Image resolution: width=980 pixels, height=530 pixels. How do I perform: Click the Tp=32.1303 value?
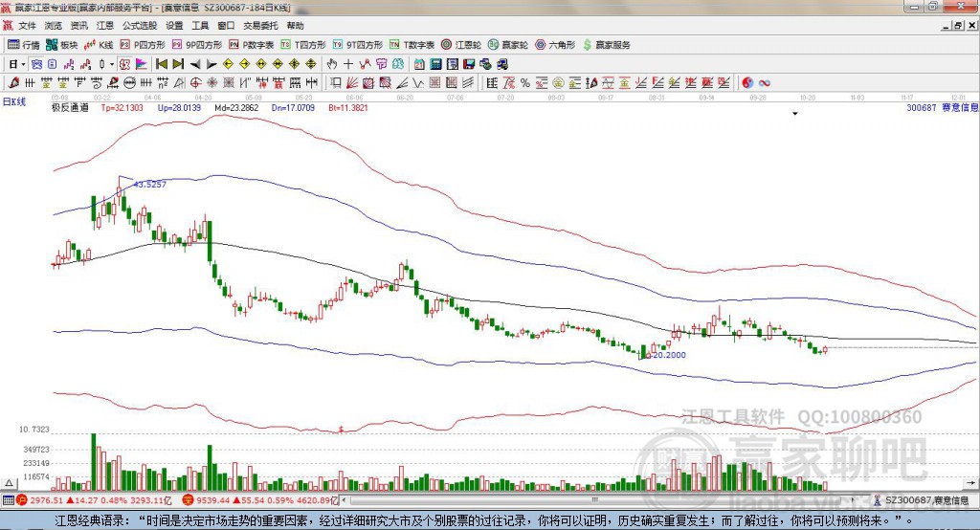coord(122,107)
